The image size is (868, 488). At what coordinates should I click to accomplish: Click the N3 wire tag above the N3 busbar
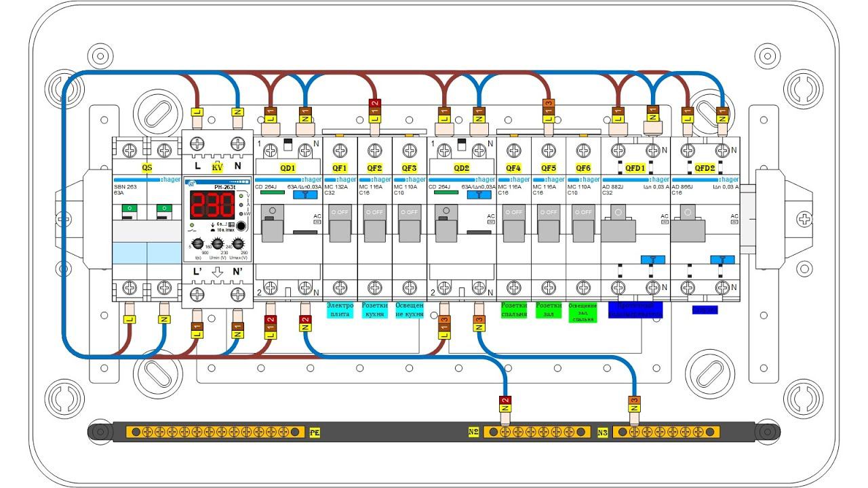pos(634,405)
